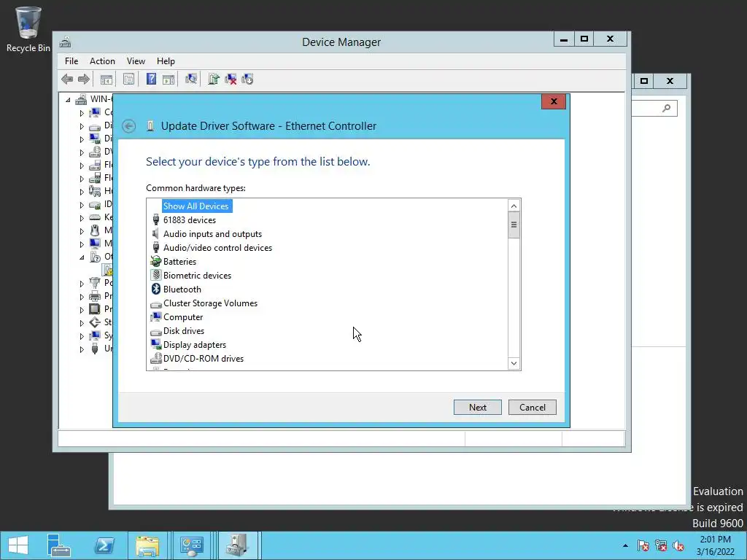This screenshot has width=747, height=560.
Task: Click the Batteries icon in hardware list
Action: pos(156,262)
